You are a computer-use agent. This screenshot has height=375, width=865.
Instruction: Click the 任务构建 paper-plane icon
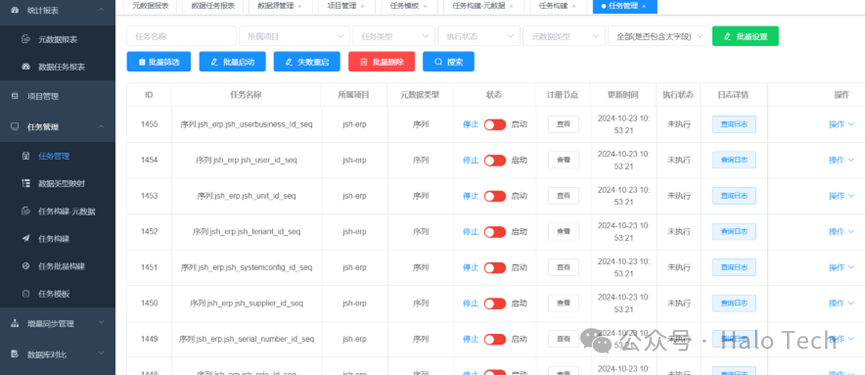25,238
